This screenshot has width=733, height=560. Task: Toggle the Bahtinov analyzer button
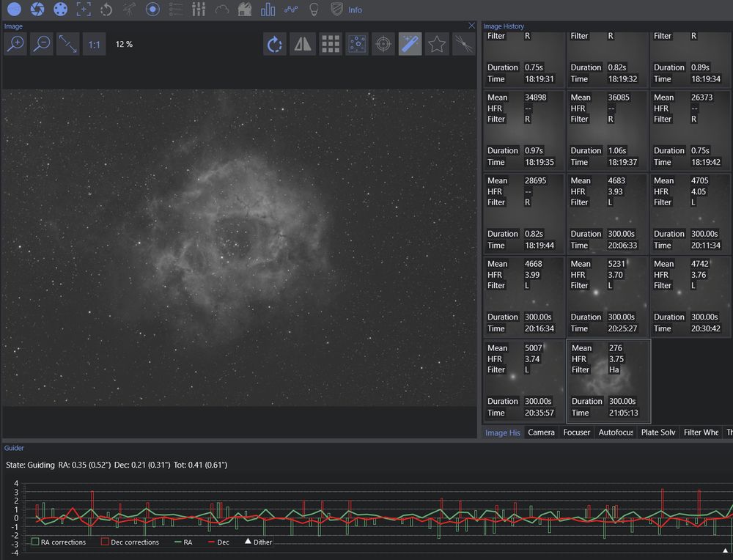463,44
